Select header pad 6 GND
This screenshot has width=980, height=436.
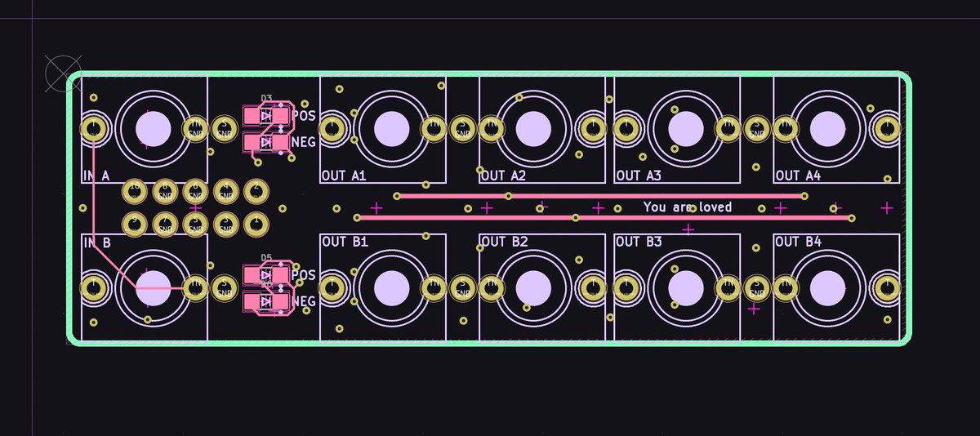click(x=195, y=192)
